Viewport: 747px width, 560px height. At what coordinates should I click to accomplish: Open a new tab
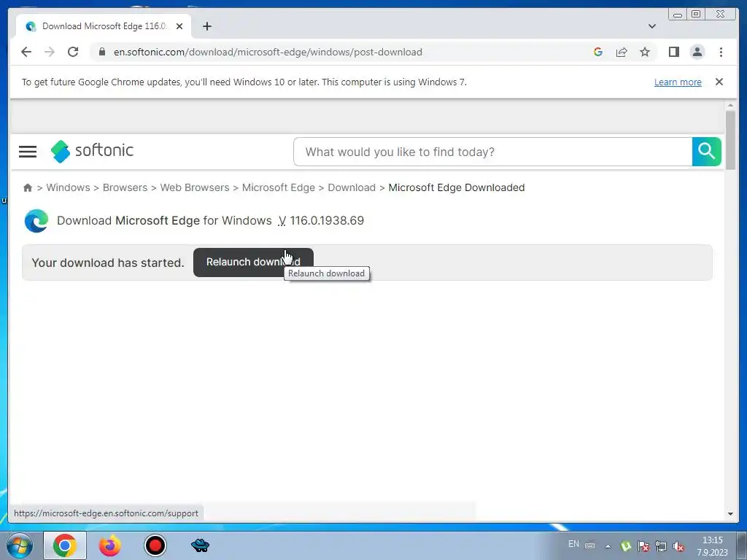[206, 26]
